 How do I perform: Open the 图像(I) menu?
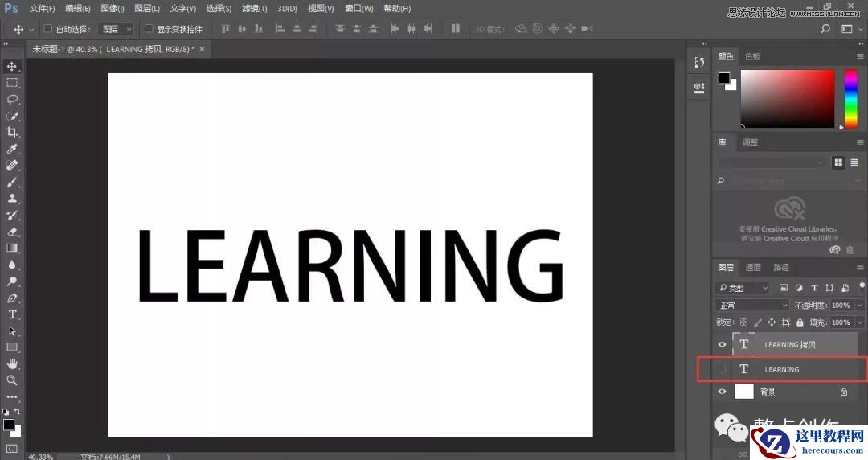point(113,8)
